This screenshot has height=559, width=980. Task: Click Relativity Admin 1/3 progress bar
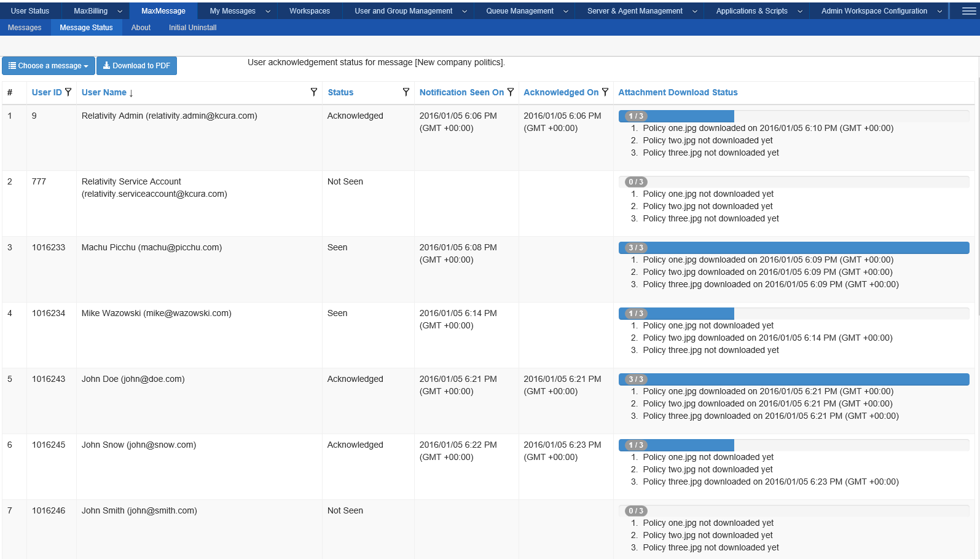click(x=794, y=116)
